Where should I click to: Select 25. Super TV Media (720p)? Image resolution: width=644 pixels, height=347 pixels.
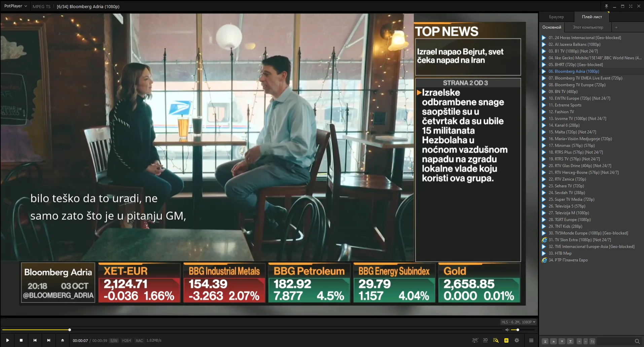592,199
